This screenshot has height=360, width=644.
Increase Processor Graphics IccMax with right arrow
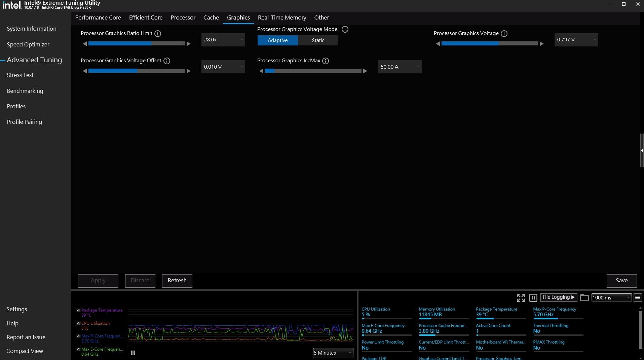[365, 71]
